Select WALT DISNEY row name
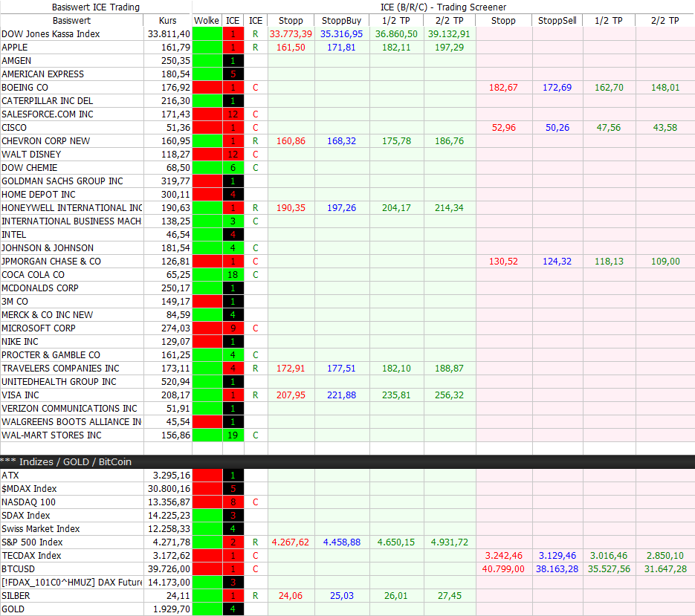695x616 pixels. [x=31, y=155]
